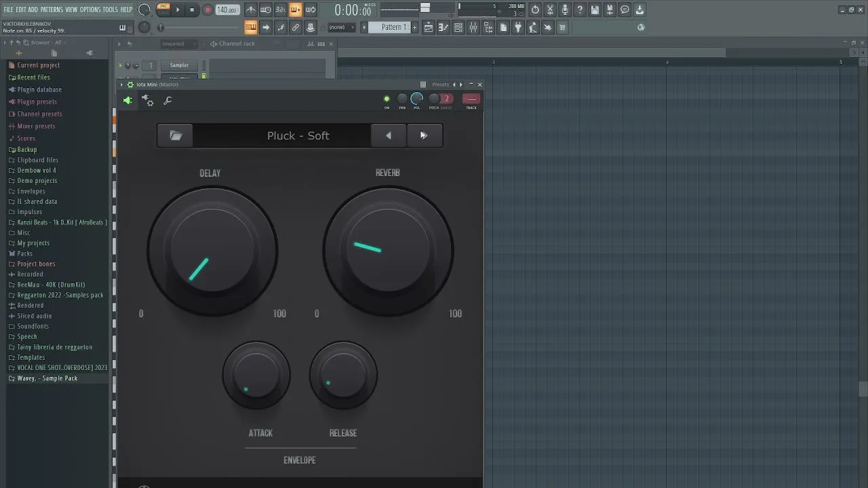Toggle the highlighted overdub recording icon
Screen dimensions: 868x488
pos(296,9)
